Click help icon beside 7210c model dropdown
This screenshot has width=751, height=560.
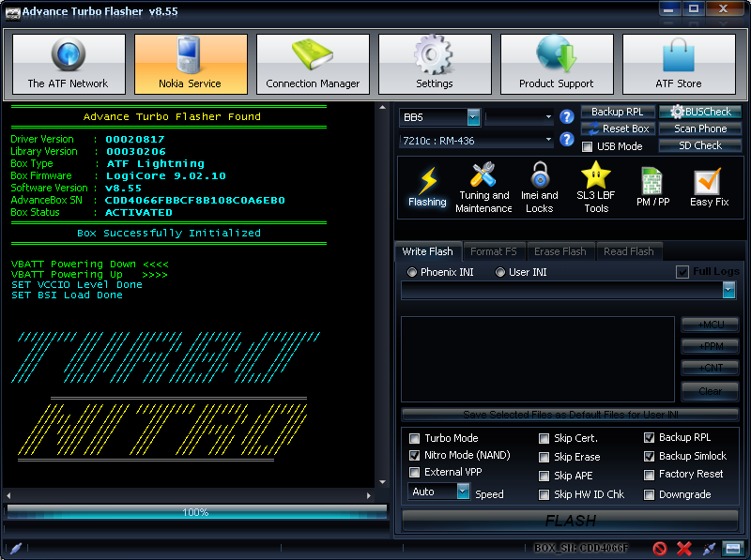(567, 139)
